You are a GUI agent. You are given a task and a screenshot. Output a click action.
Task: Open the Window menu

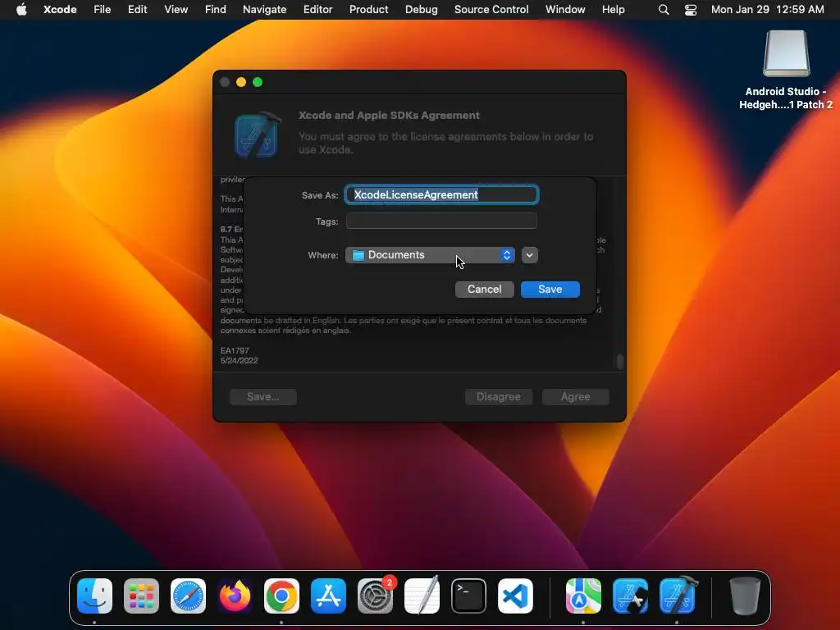click(x=565, y=10)
